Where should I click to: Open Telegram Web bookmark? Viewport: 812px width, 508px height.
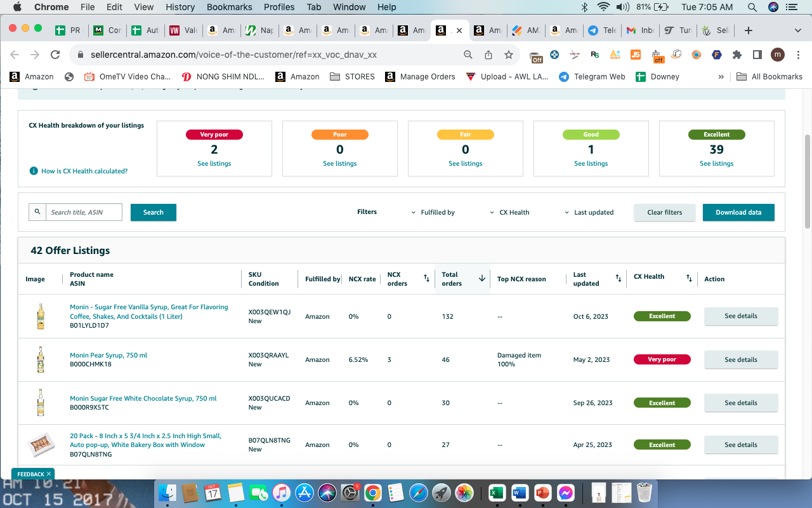pos(593,77)
